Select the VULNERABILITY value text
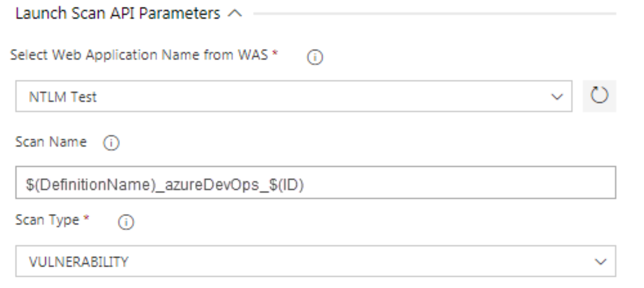Screen dimensions: 644x288 78,262
